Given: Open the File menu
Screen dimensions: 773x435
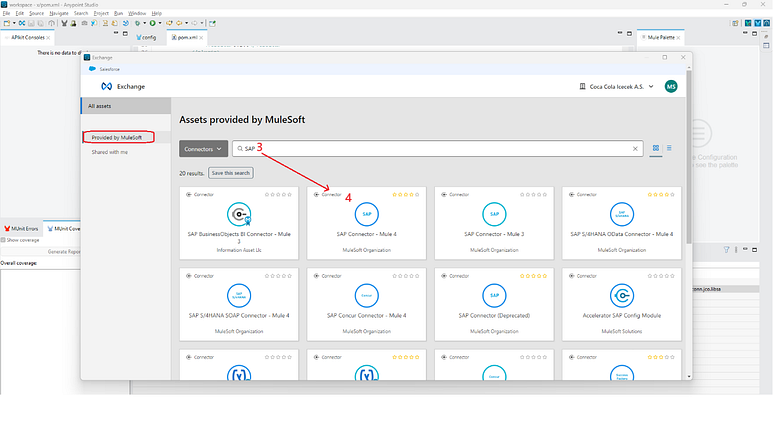Looking at the screenshot, I should point(6,13).
